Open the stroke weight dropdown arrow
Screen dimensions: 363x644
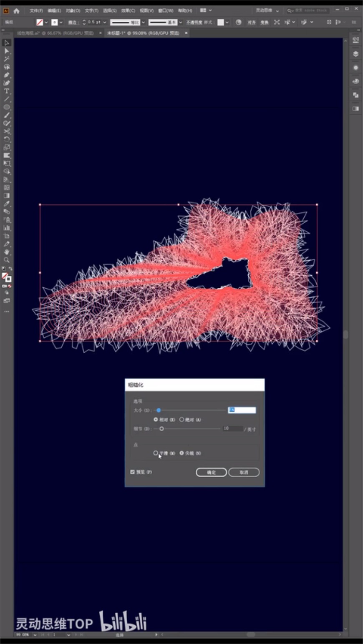click(105, 22)
